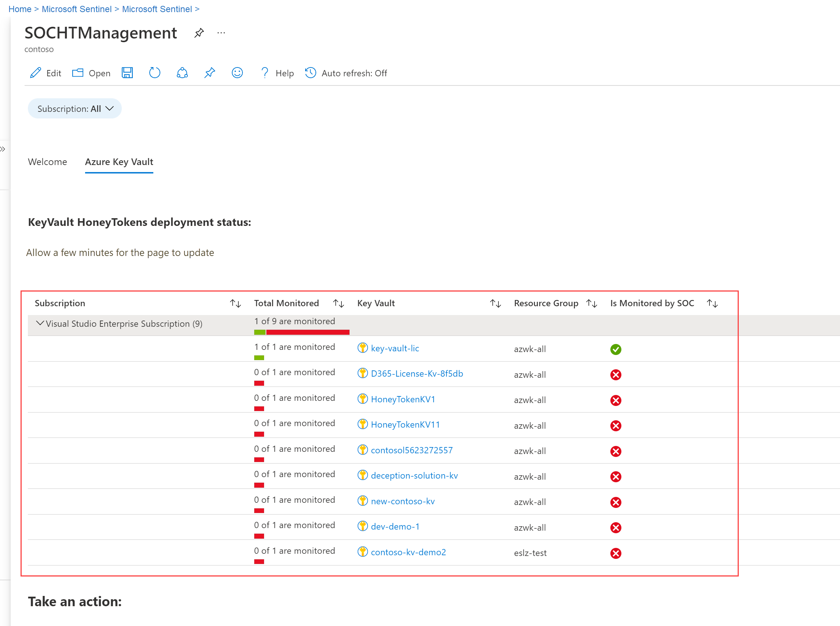Open contoso-kv-demo2 key vault link

pyautogui.click(x=408, y=552)
